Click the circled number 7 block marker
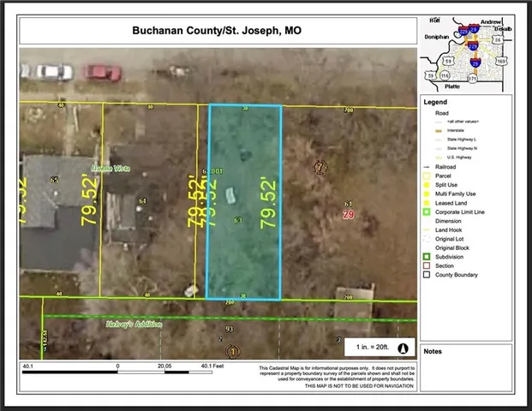Screen dimensions: 532x411 tap(320, 166)
